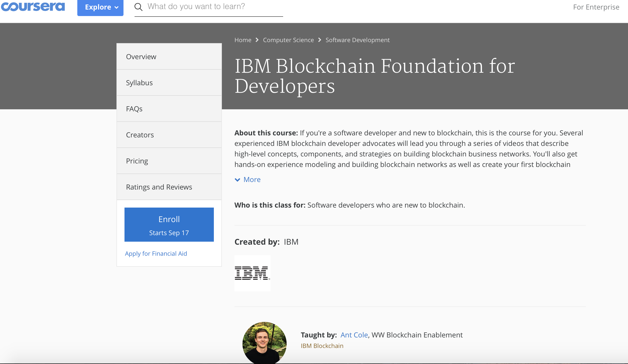Click the Apply for Financial Aid link
The width and height of the screenshot is (628, 364).
(x=156, y=253)
